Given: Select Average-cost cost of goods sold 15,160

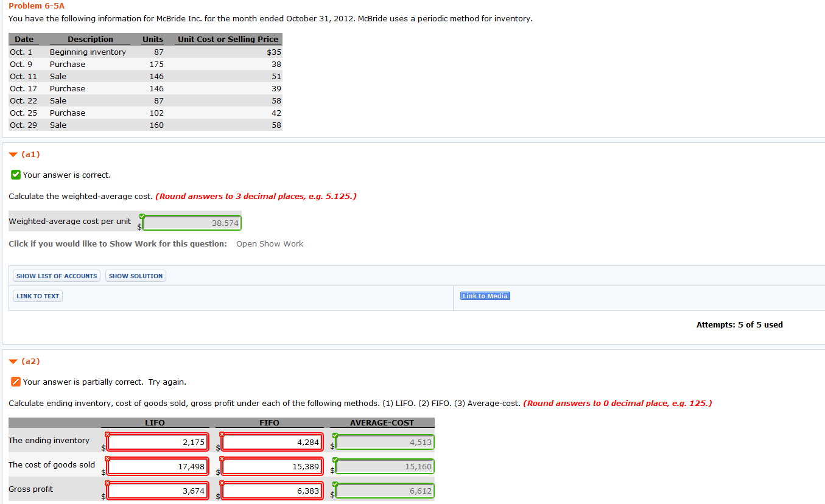Looking at the screenshot, I should tap(384, 467).
